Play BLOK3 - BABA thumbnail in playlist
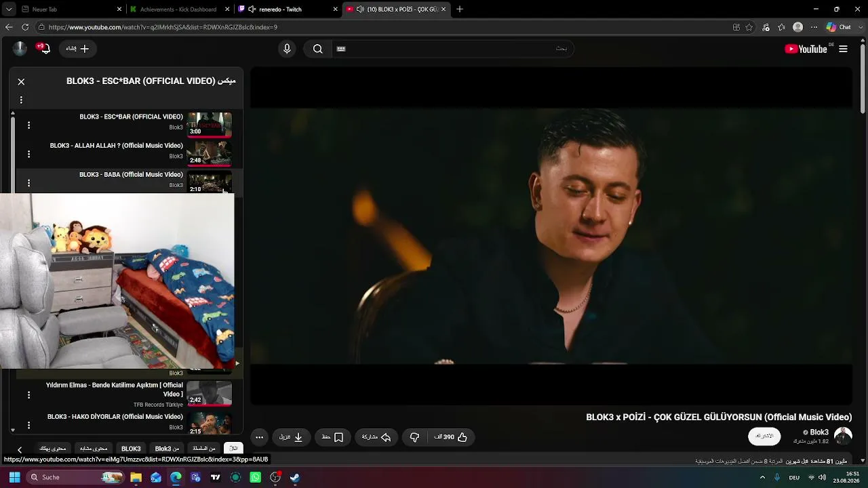Image resolution: width=868 pixels, height=488 pixels. click(210, 182)
